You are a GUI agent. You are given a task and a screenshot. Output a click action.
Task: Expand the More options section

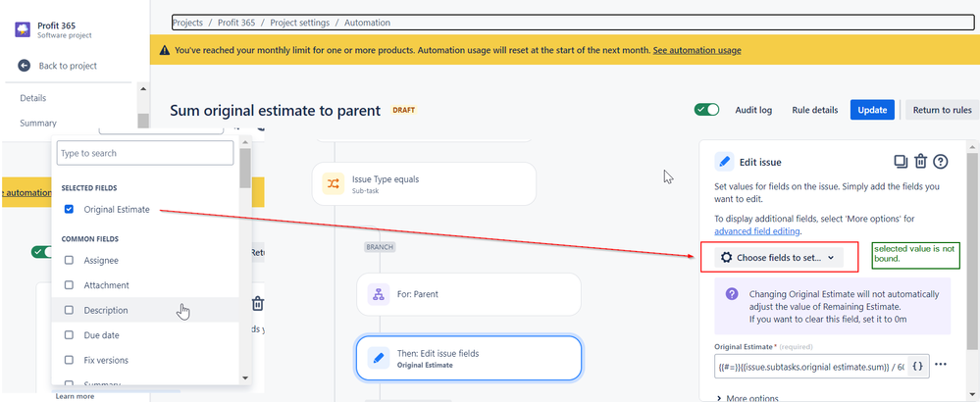pos(748,398)
